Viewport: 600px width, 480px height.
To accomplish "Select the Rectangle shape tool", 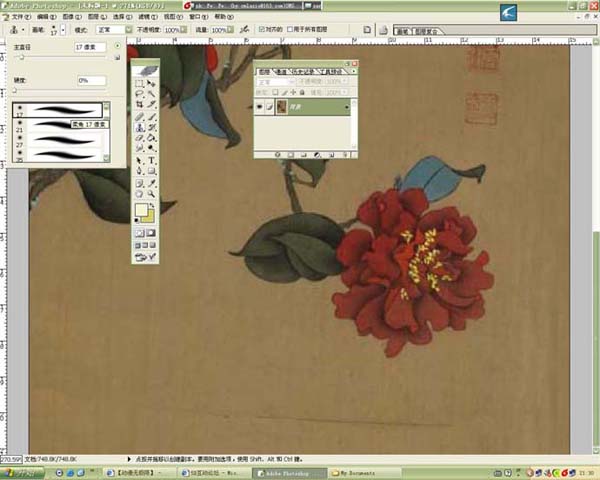I will pos(152,171).
